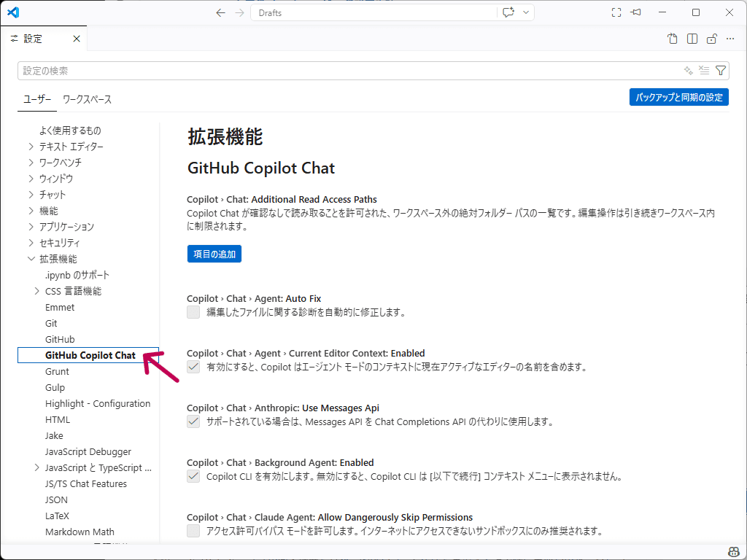
Task: Click Additional Read Access Paths setting title
Action: pos(314,200)
